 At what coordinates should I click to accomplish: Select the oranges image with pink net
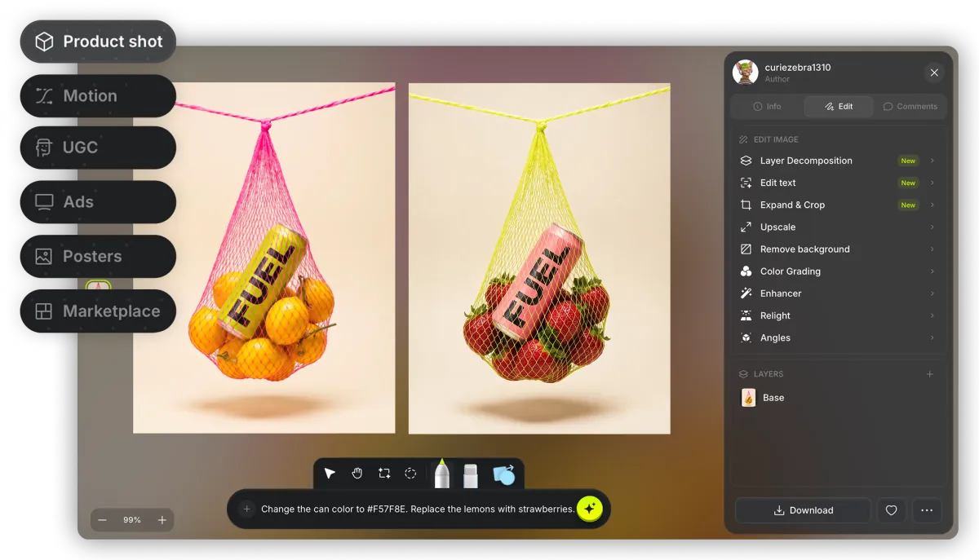click(264, 258)
